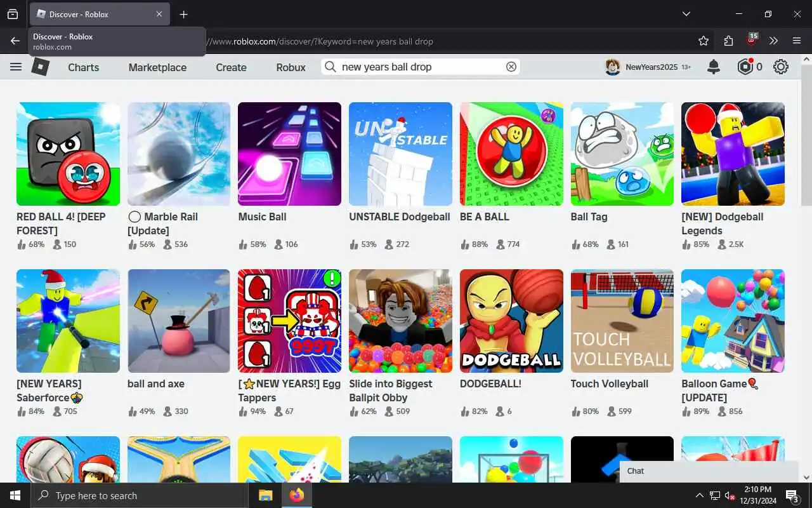Open the Marble Rail [Update] game thumbnail

tap(179, 154)
